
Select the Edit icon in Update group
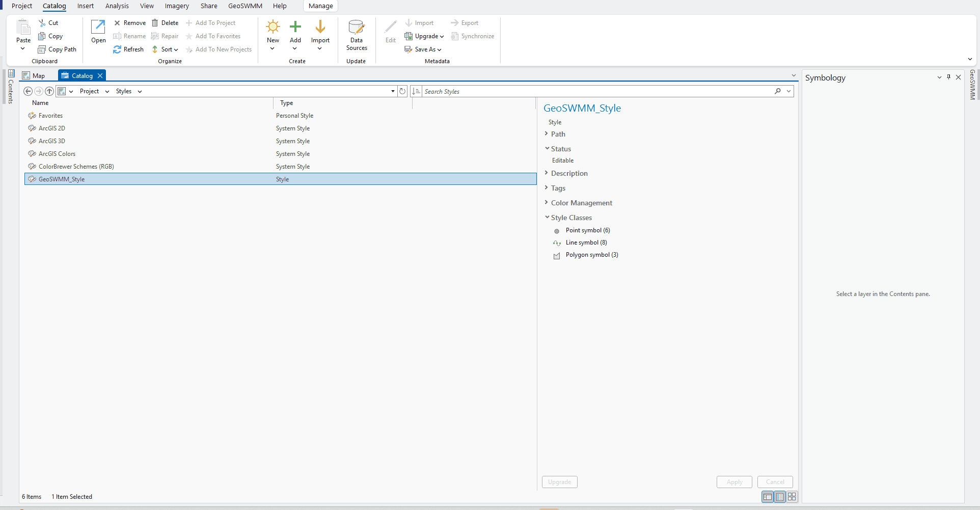coord(390,31)
